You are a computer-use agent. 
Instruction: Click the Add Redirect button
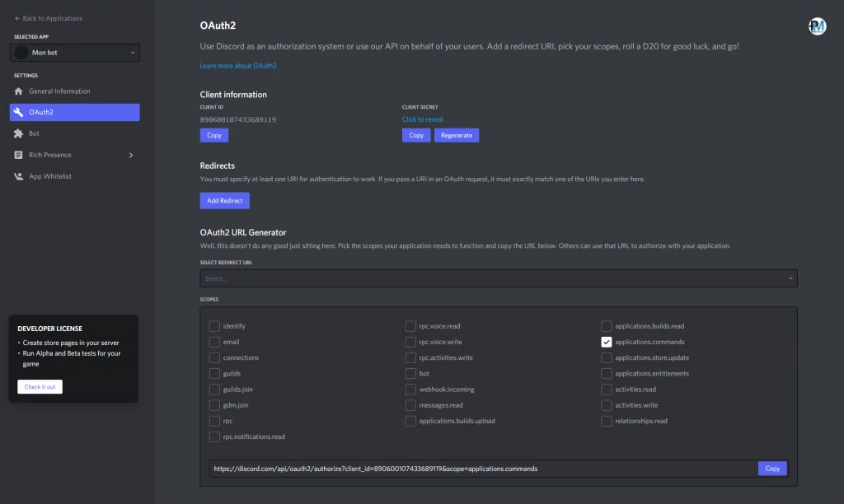pos(224,201)
